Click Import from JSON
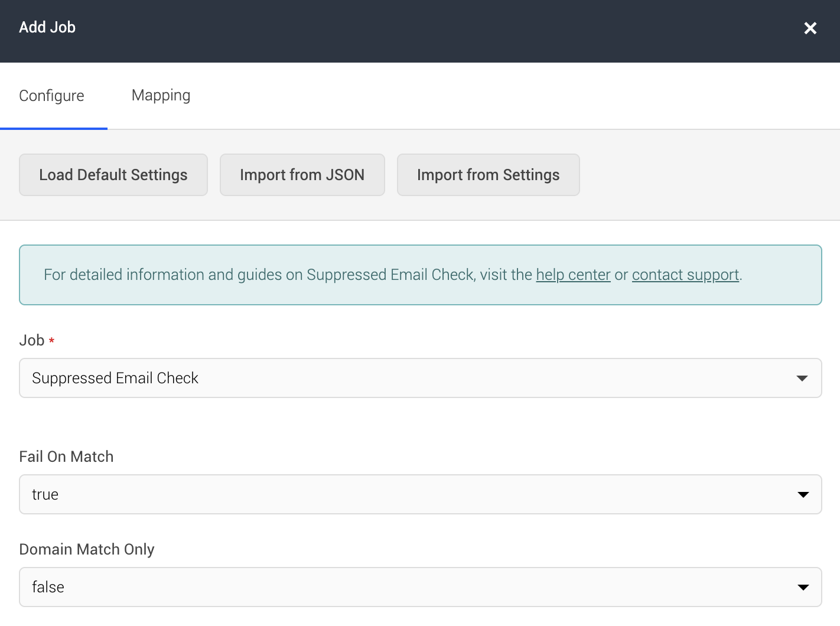Viewport: 840px width, 626px height. pyautogui.click(x=302, y=175)
